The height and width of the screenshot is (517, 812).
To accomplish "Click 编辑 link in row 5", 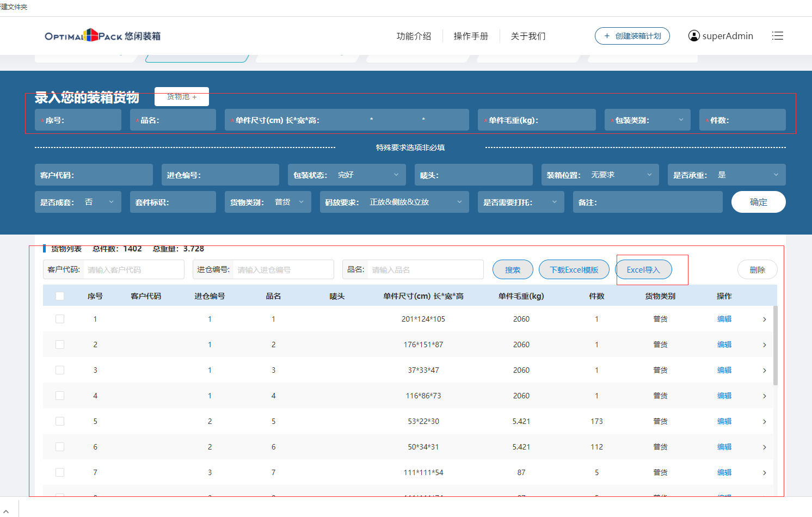I will tap(724, 421).
